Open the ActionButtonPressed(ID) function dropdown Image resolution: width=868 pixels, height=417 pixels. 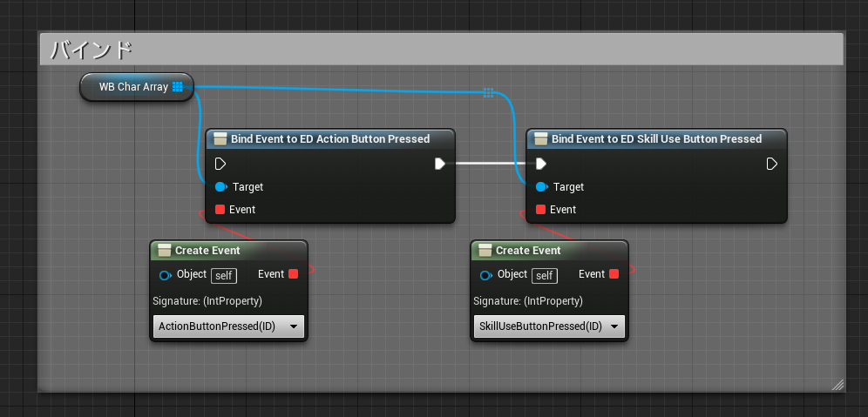pos(228,326)
